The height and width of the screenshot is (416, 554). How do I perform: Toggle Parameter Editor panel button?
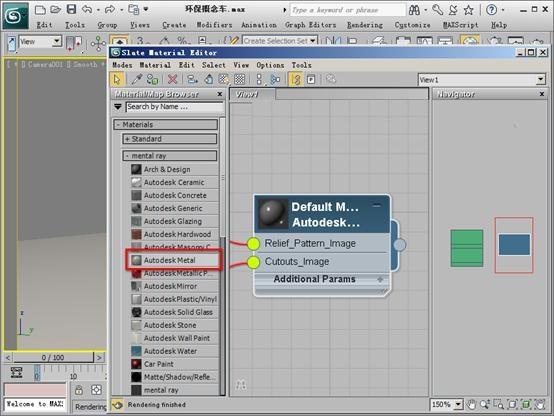(x=311, y=79)
